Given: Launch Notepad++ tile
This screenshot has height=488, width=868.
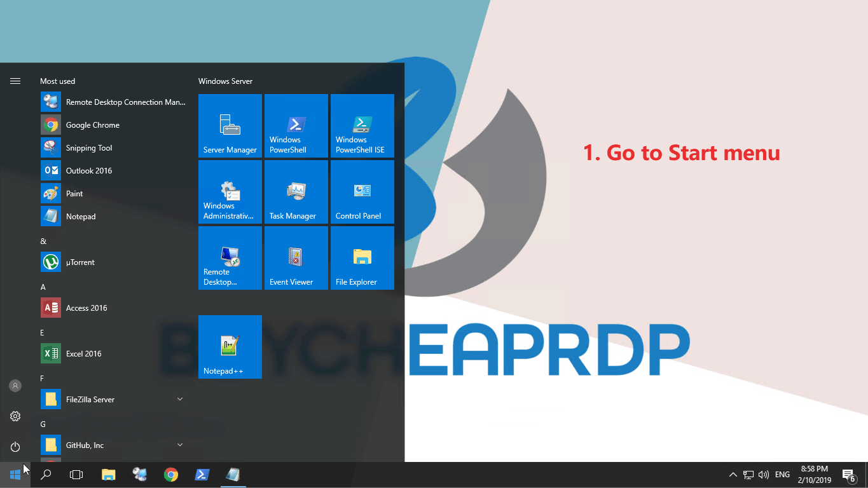Looking at the screenshot, I should tap(230, 347).
